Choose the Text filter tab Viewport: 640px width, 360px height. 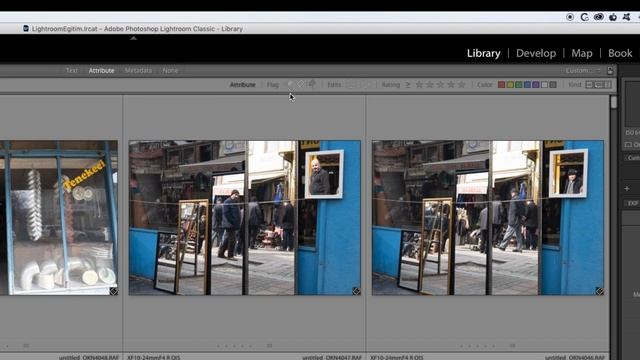(71, 71)
